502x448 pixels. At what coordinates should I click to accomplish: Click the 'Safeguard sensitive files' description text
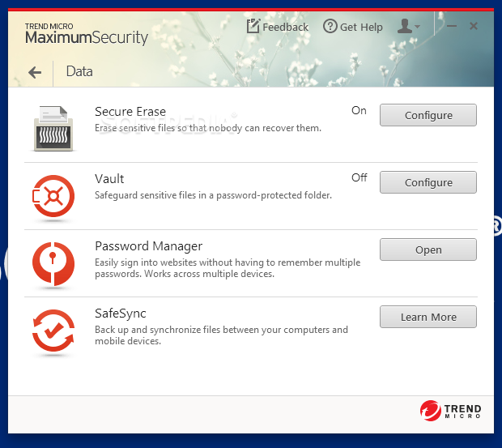(x=213, y=195)
